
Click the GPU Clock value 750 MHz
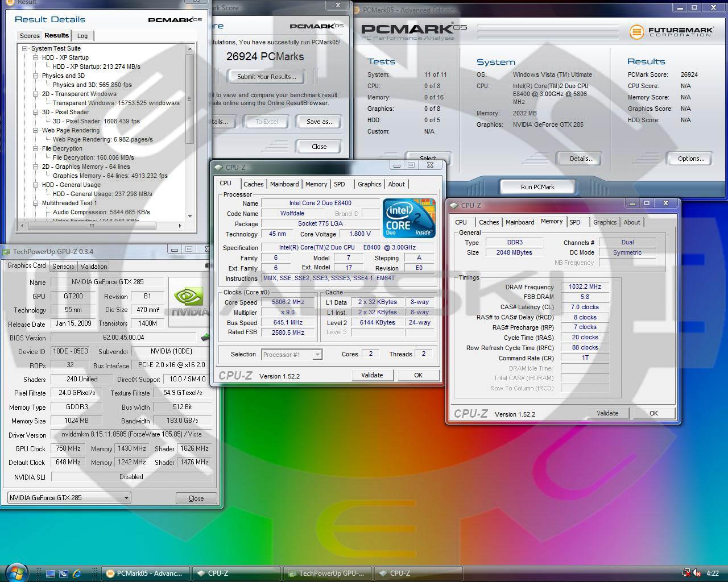(x=68, y=448)
